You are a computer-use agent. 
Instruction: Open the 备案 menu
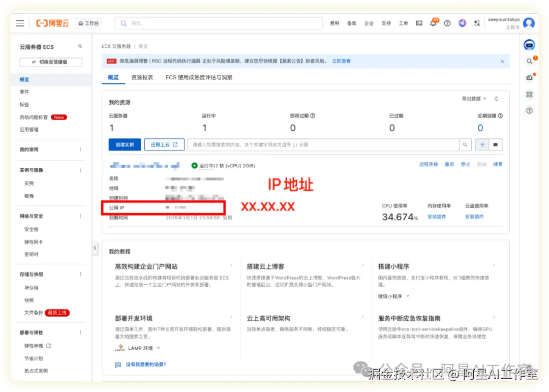[x=352, y=23]
